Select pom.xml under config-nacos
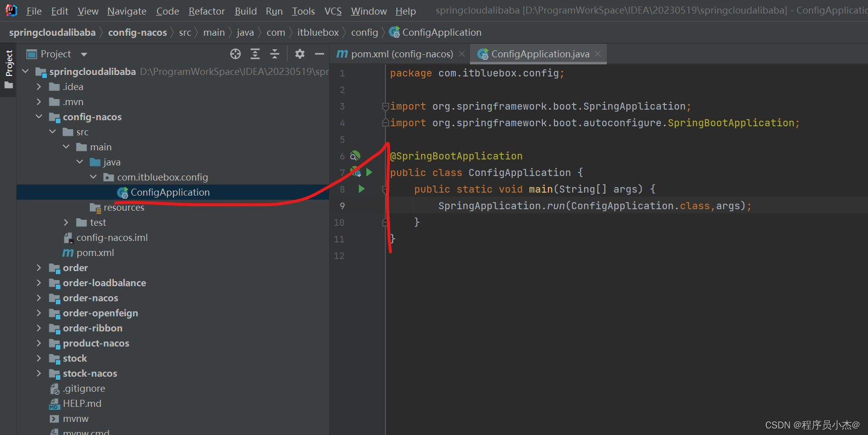 coord(95,252)
